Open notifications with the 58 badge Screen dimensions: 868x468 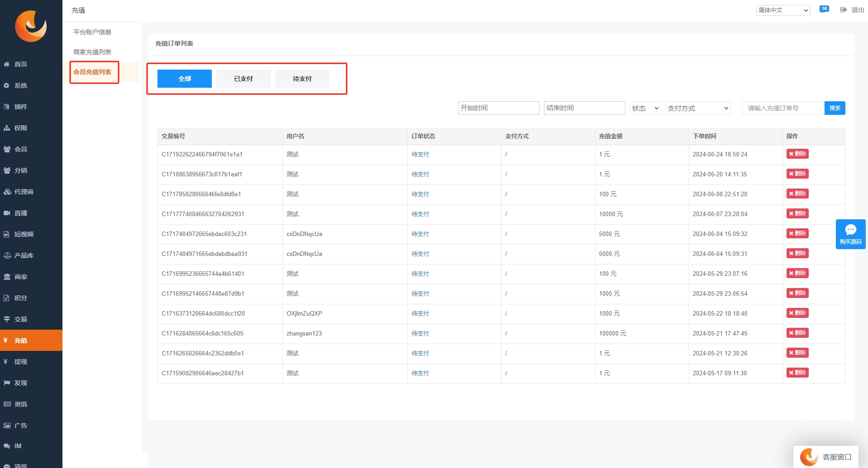[x=824, y=9]
